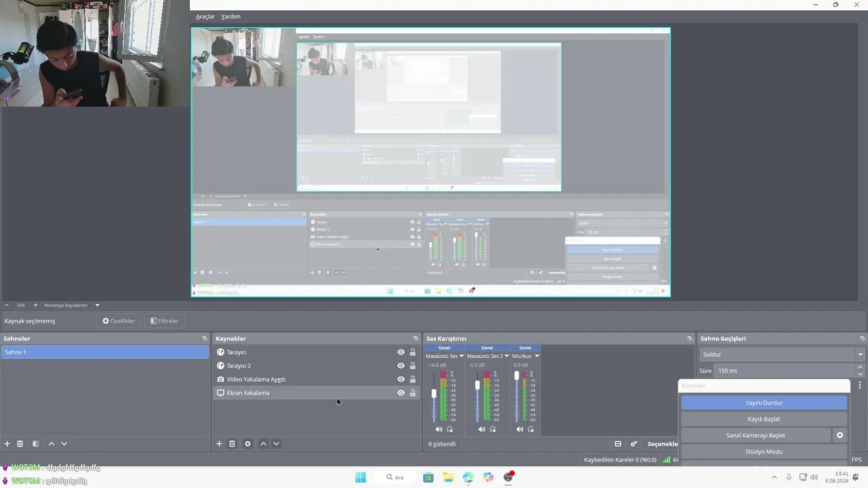Open Microsoft Edge from taskbar
The height and width of the screenshot is (488, 868).
pos(469,477)
